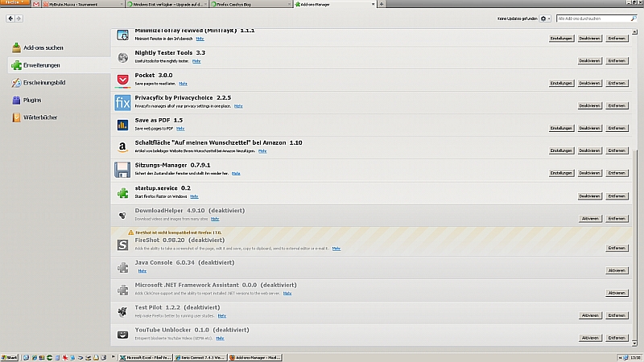
Task: Activate Java Console extension
Action: coord(617,270)
